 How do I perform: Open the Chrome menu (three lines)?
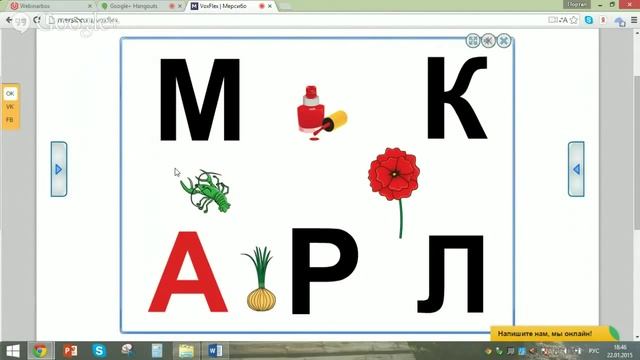tap(634, 20)
